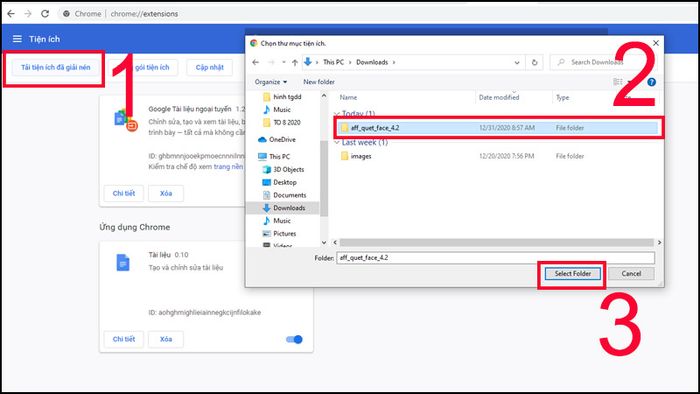Click Xóa for Google Tài liệu ngoại tuyến

tap(166, 193)
